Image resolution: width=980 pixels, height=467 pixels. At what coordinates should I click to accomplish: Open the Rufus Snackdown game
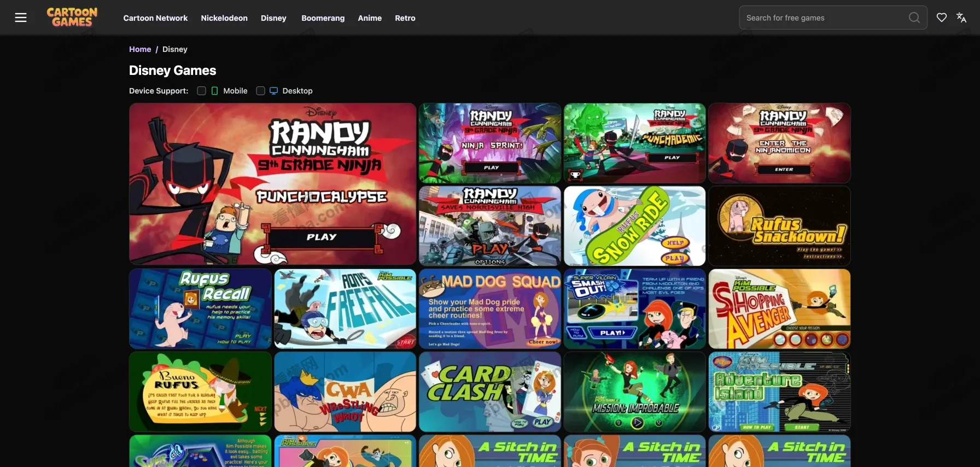pos(780,226)
